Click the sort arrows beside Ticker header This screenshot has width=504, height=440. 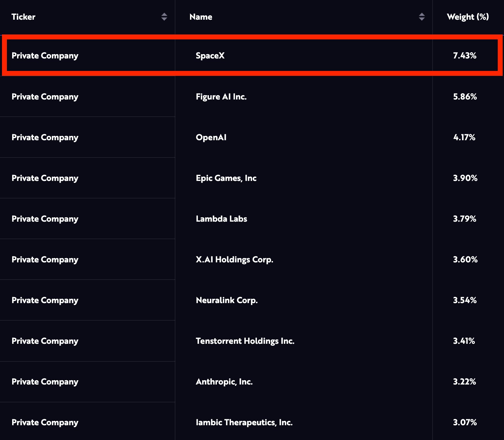pyautogui.click(x=164, y=17)
